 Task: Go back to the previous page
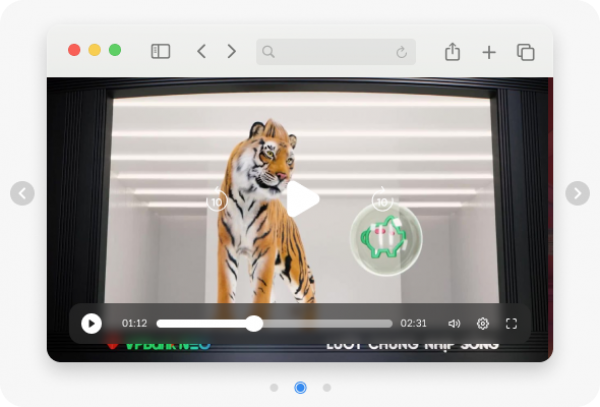pos(201,51)
